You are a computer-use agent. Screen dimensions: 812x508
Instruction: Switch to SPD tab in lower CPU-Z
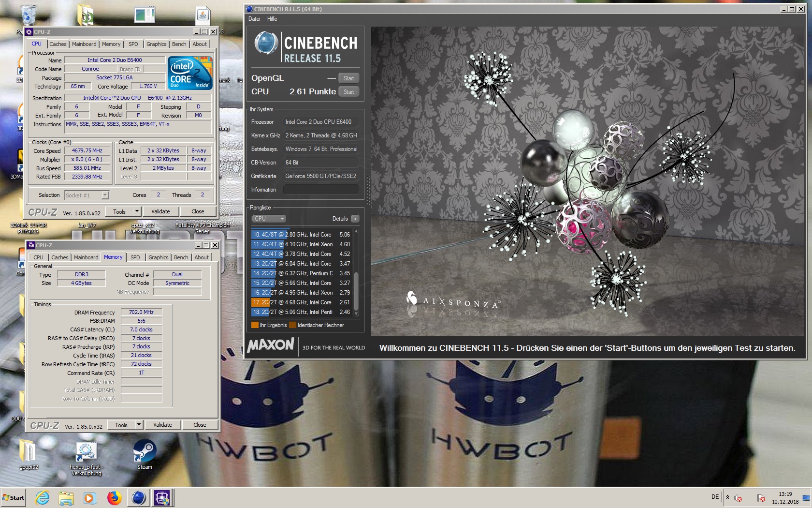click(x=135, y=257)
